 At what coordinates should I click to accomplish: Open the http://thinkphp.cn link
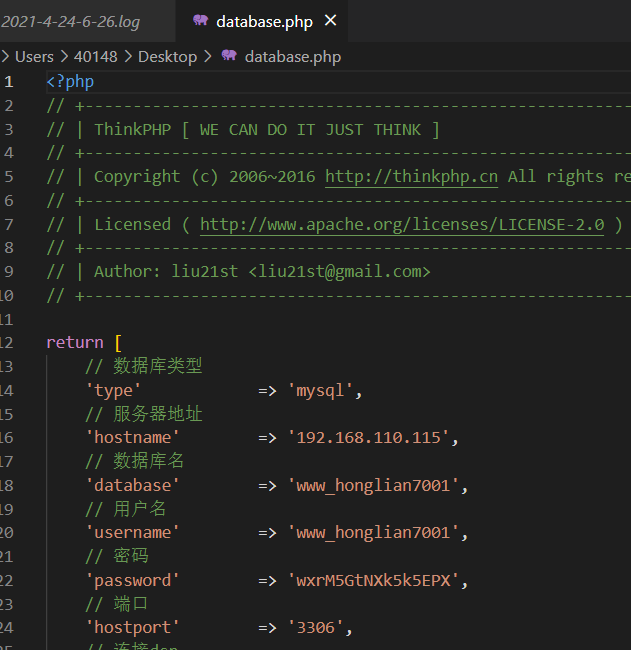click(x=411, y=177)
